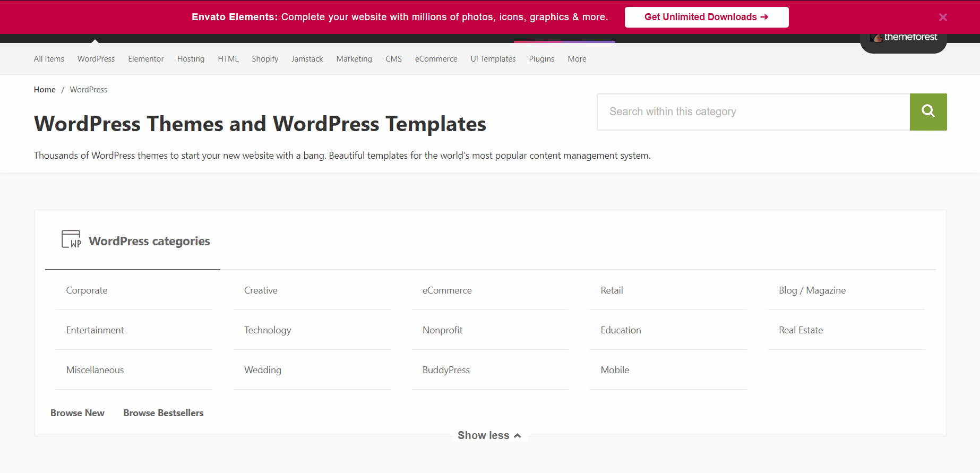Click Browse New link

pos(77,413)
